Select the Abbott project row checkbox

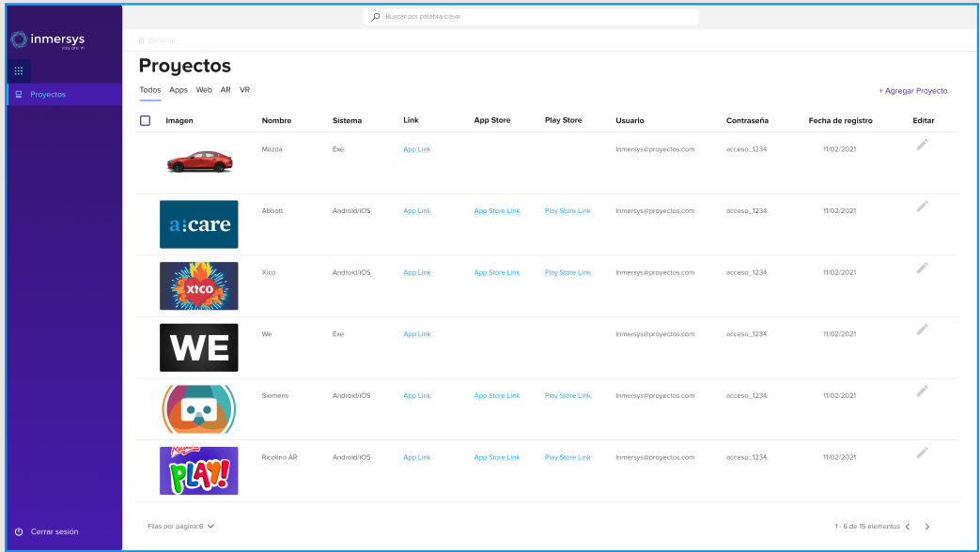point(146,210)
